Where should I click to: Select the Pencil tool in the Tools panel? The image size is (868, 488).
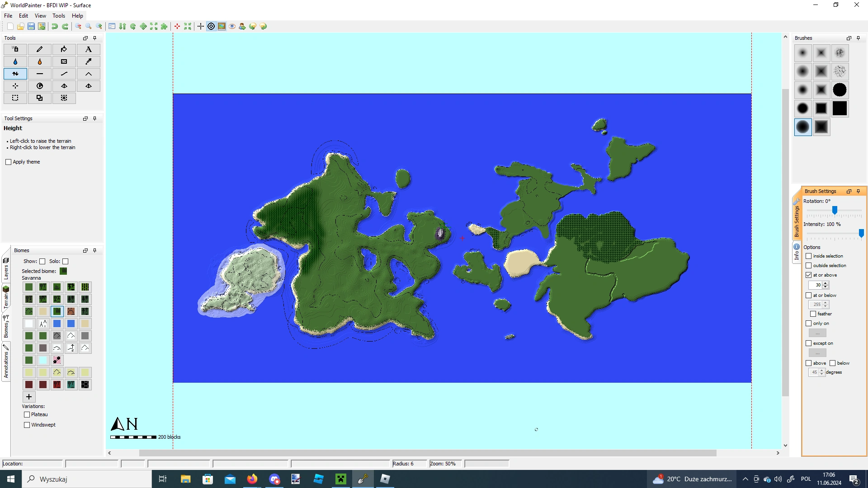(x=40, y=49)
